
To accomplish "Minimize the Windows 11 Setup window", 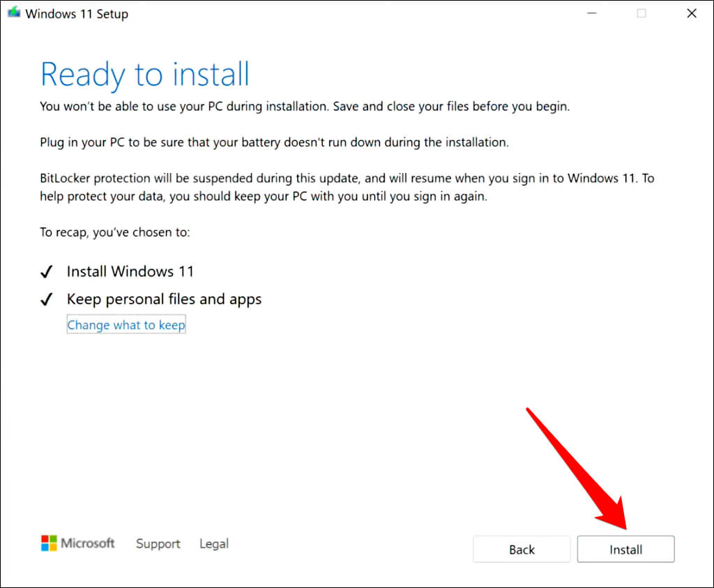I will [591, 13].
